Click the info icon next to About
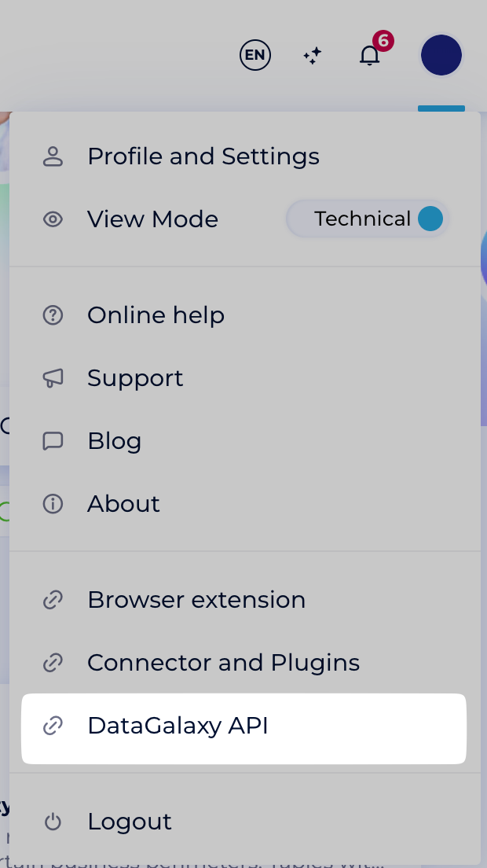 coord(53,504)
